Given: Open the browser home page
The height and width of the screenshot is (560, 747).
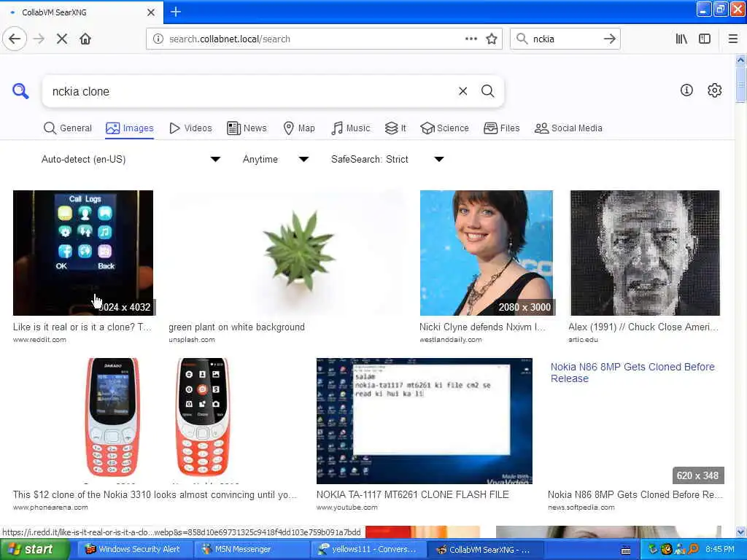Looking at the screenshot, I should click(85, 39).
